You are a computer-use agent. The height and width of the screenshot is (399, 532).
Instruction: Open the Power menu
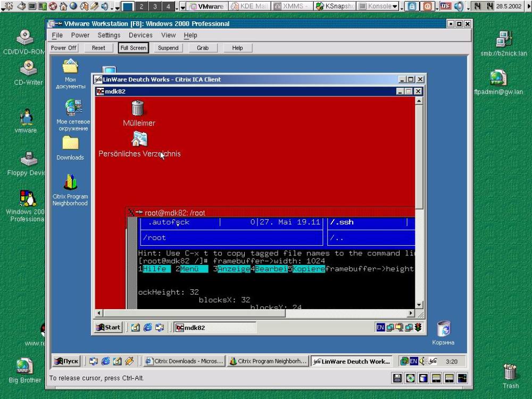[80, 35]
